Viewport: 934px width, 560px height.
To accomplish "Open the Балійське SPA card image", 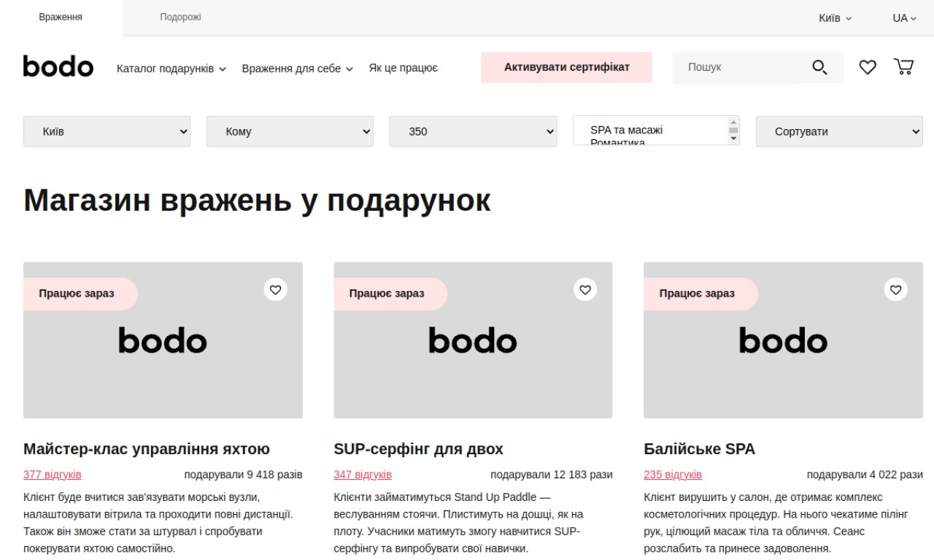I will tap(783, 341).
